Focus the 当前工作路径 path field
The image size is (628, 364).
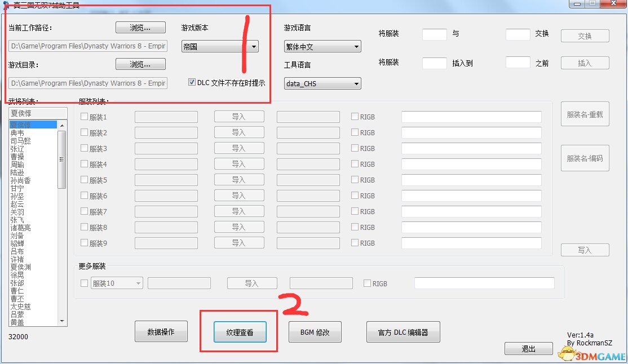[x=88, y=46]
